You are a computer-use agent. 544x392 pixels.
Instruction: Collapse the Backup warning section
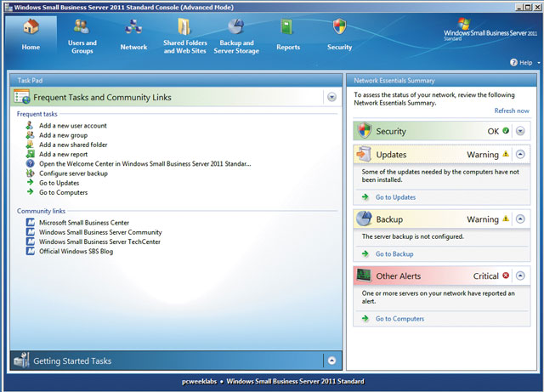pyautogui.click(x=520, y=219)
